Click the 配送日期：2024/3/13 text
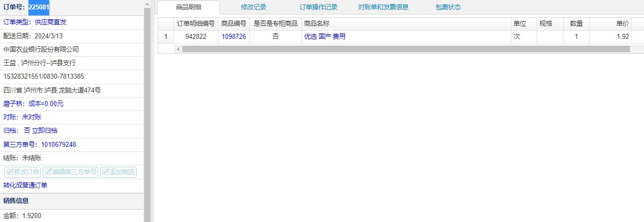This screenshot has height=222, width=644. pos(33,36)
